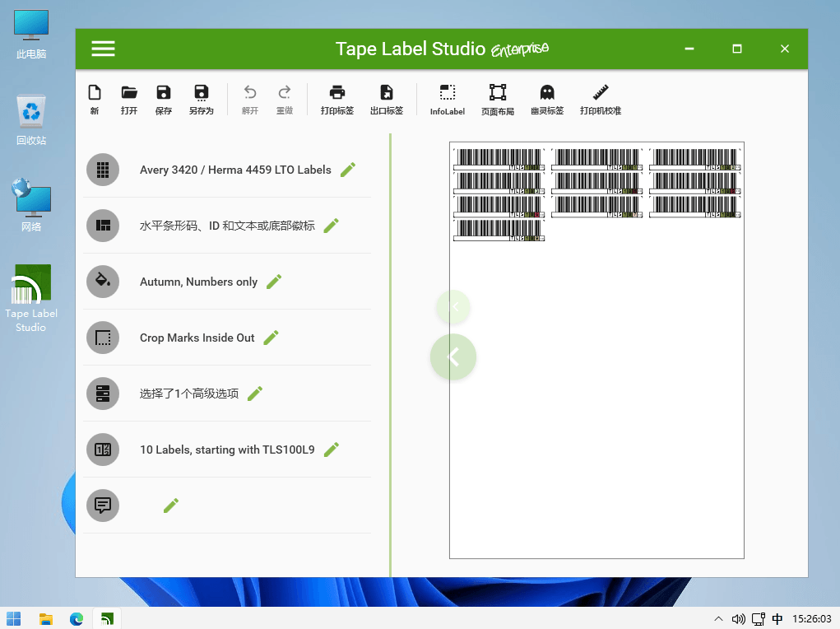Click the small faded left chevron button
This screenshot has height=629, width=840.
pos(453,307)
